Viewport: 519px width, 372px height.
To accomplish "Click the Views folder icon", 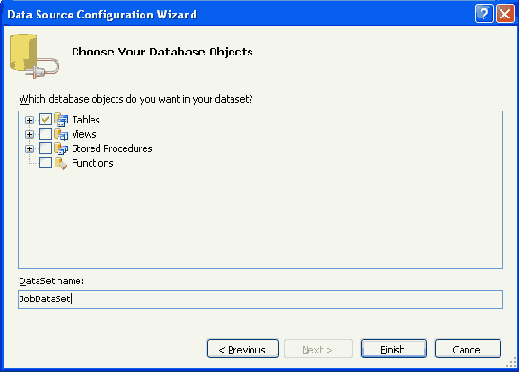I will (61, 134).
